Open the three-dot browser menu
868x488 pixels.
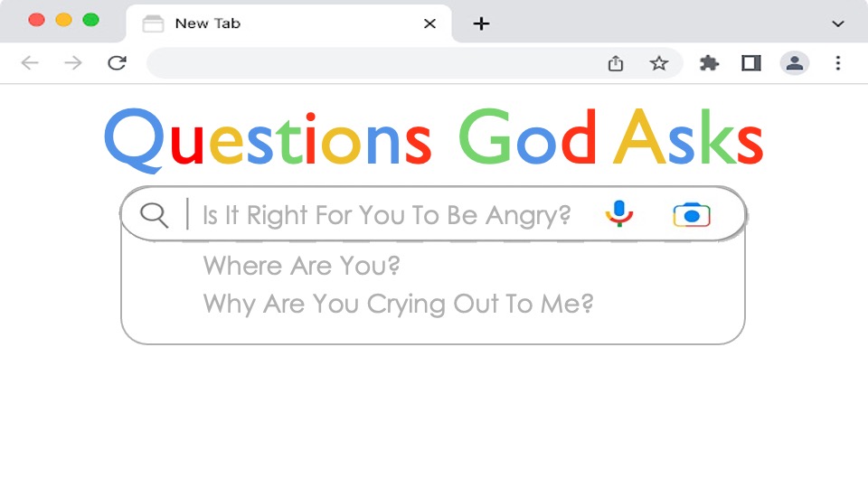coord(838,63)
